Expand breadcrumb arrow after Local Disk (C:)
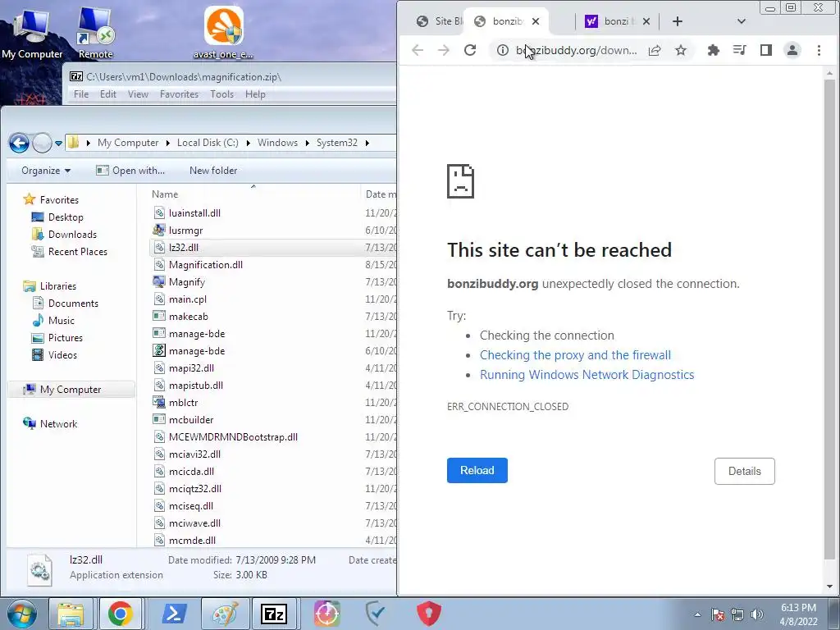840x630 pixels. [248, 143]
